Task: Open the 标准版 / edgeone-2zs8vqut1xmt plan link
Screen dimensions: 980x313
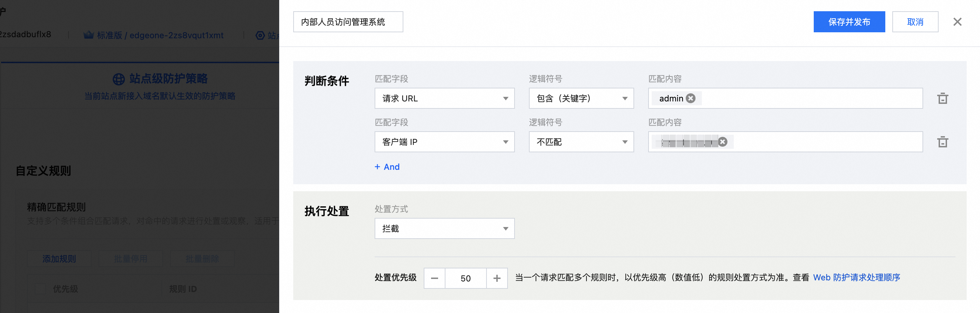Action: (160, 35)
